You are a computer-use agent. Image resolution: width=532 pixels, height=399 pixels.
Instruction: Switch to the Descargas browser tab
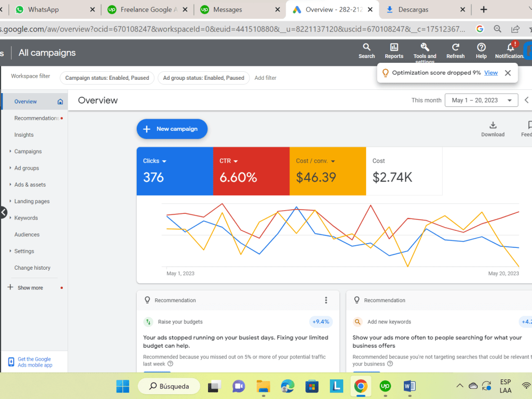pos(413,10)
